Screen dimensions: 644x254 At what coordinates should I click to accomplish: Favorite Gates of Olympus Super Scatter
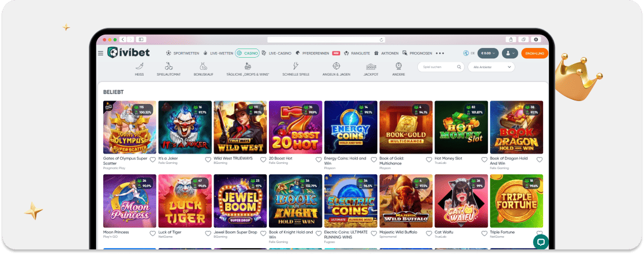click(x=153, y=159)
